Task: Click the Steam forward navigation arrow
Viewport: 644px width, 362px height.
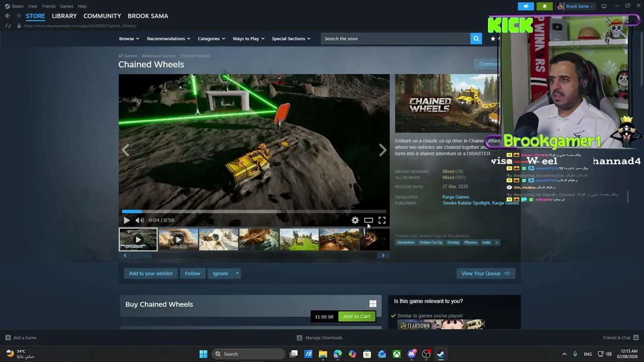Action: click(18, 16)
